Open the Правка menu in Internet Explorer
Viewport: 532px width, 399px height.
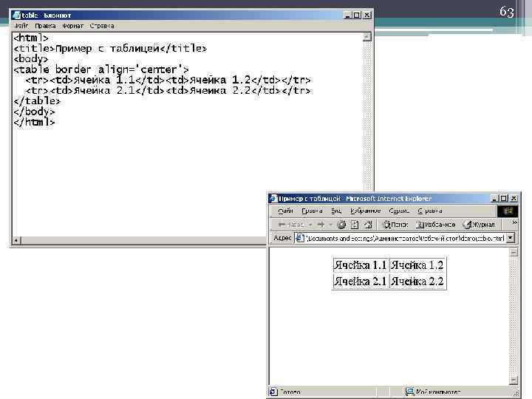pos(312,211)
